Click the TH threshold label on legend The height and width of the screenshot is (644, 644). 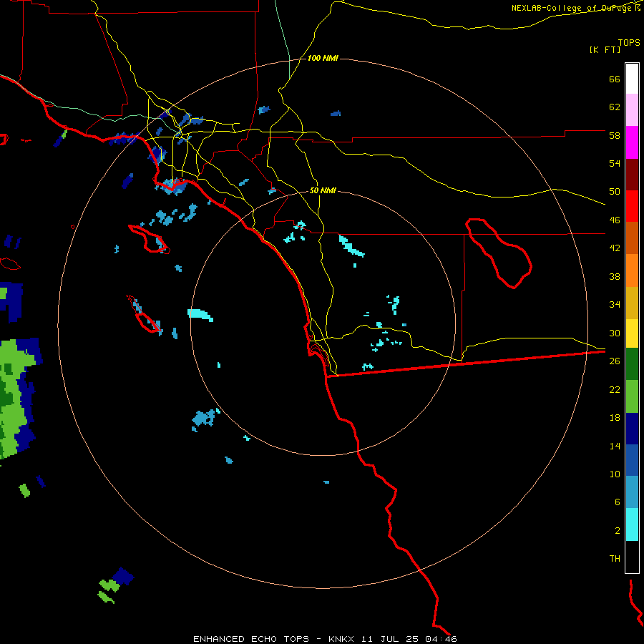tap(615, 559)
